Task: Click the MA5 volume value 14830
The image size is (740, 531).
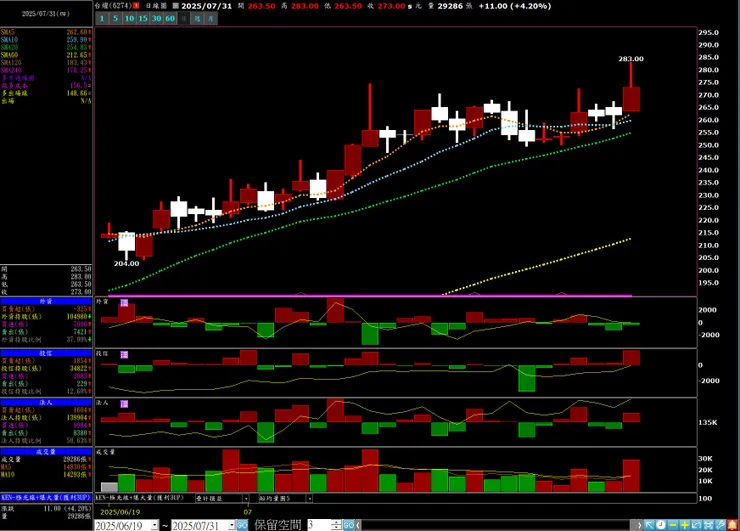Action: [77, 467]
